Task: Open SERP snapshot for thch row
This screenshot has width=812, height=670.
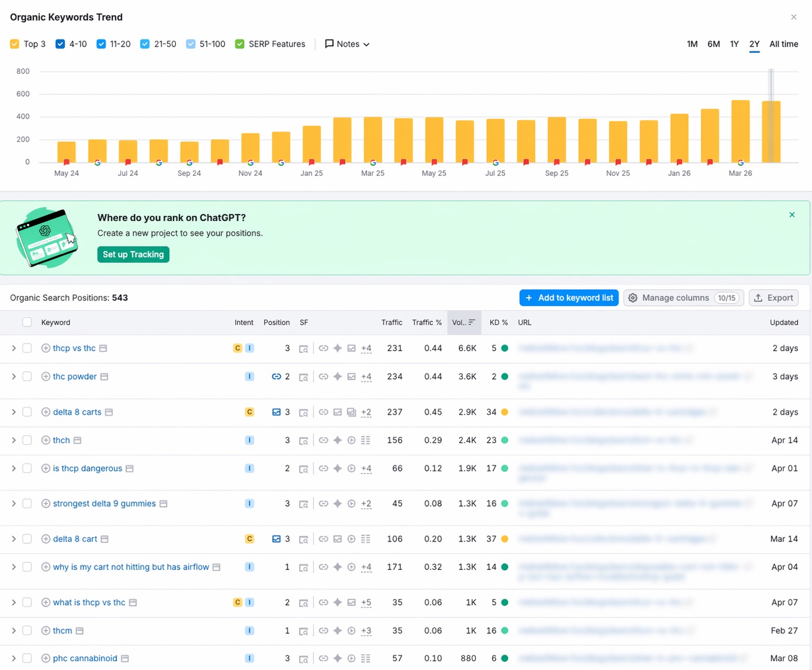Action: [x=303, y=440]
